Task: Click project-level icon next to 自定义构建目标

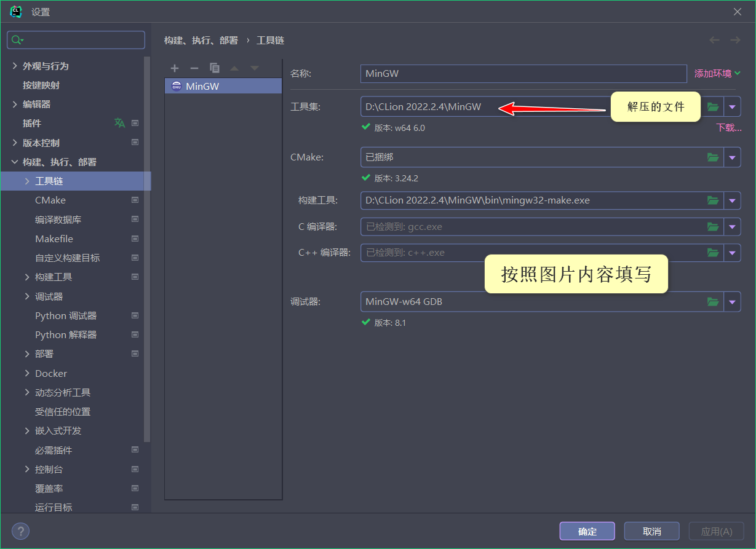Action: 135,258
